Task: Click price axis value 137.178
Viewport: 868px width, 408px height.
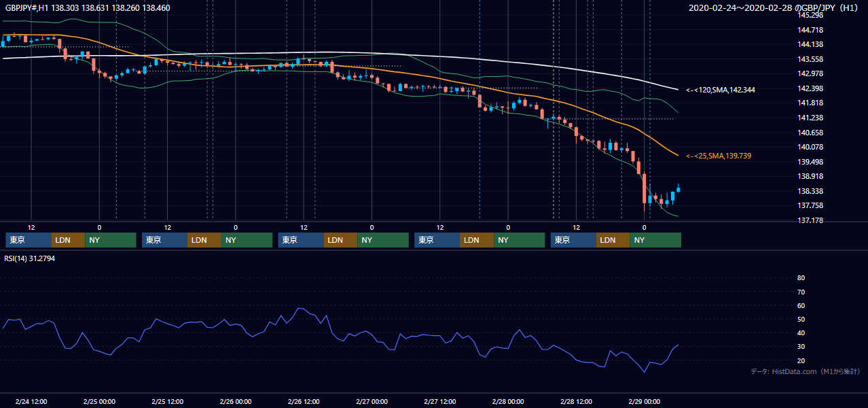Action: (x=810, y=220)
